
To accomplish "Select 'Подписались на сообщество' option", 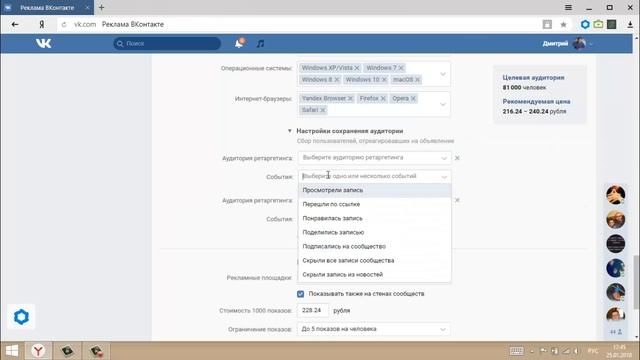I will point(375,247).
